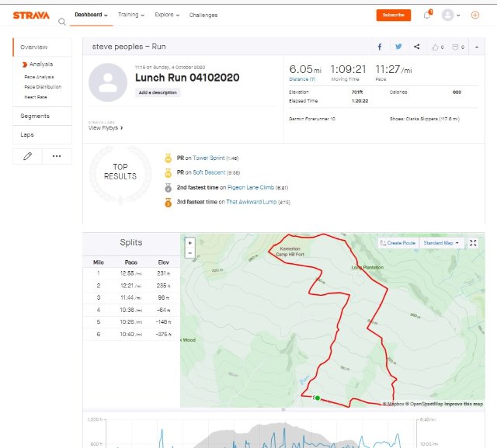Zoom in on the map

(x=190, y=243)
